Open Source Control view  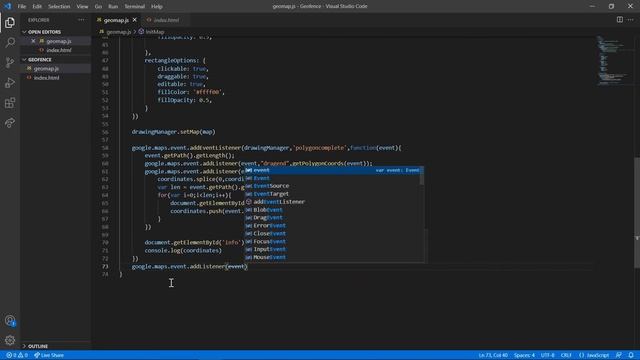(10, 62)
